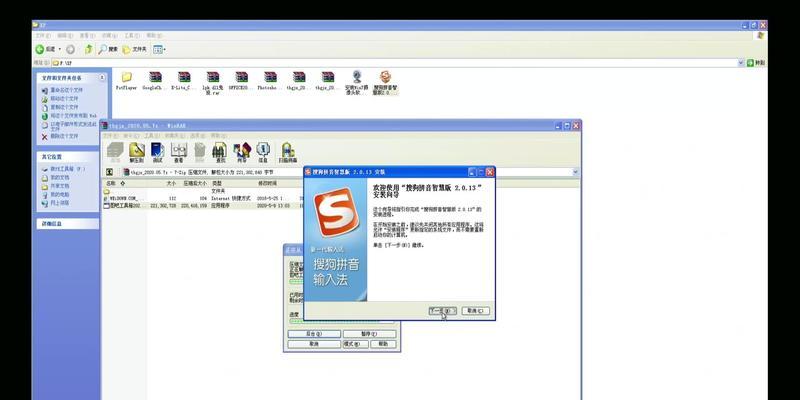Click WinRAR Find toolbar icon

[220, 152]
